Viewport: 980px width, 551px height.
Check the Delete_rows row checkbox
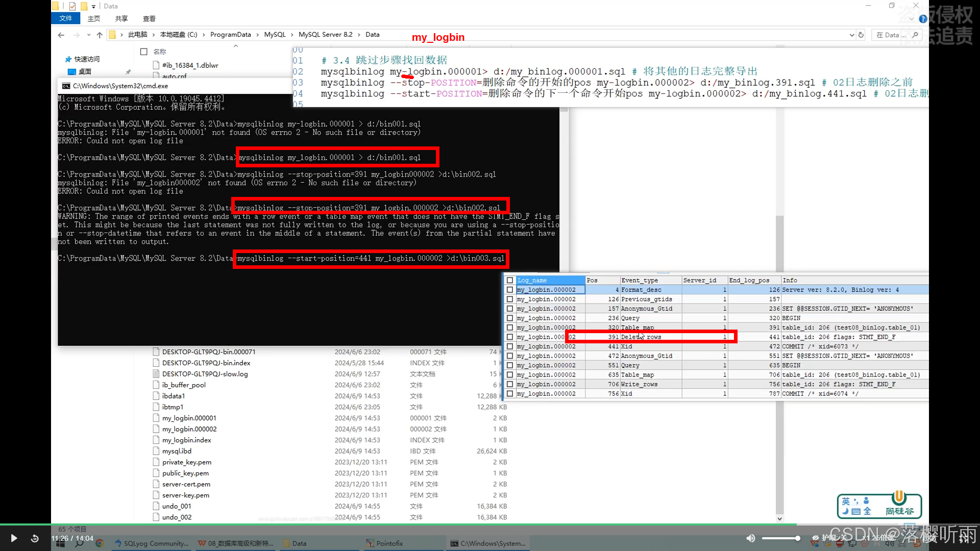click(x=509, y=337)
